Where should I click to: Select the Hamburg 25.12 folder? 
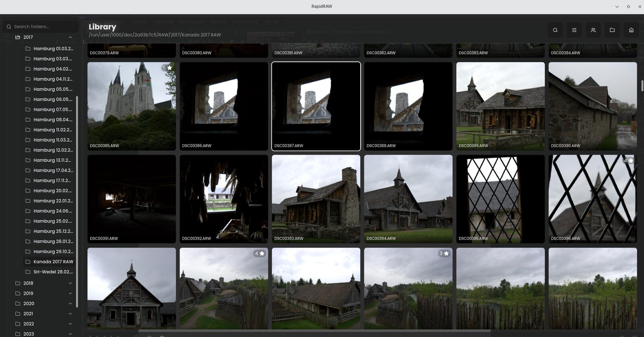click(53, 232)
